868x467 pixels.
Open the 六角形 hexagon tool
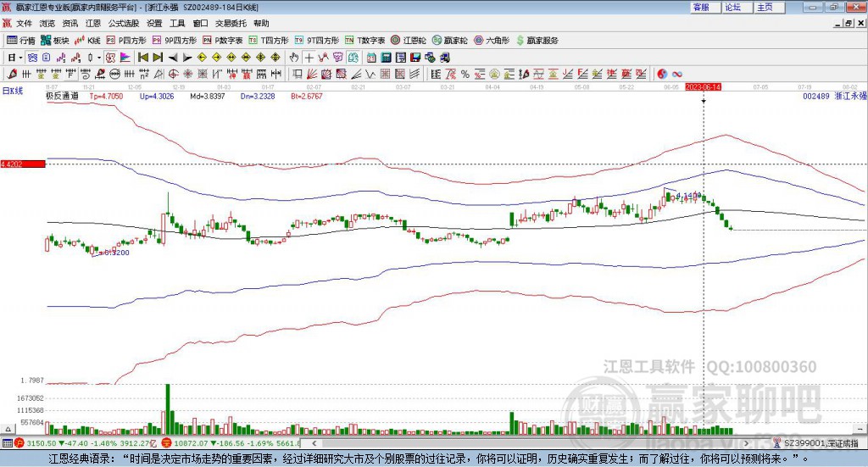(x=491, y=41)
